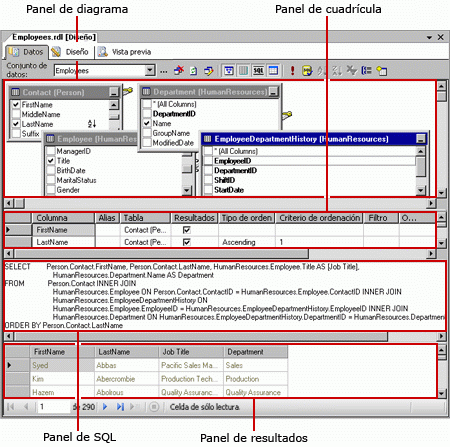450x447 pixels.
Task: Click the Ascending cell in the LastName row
Action: [247, 242]
